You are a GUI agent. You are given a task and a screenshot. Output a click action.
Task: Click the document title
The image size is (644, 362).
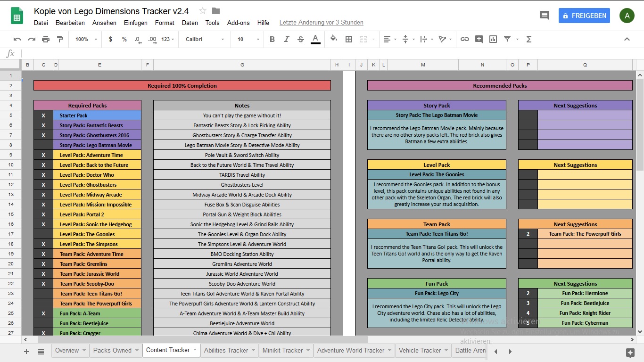point(111,11)
